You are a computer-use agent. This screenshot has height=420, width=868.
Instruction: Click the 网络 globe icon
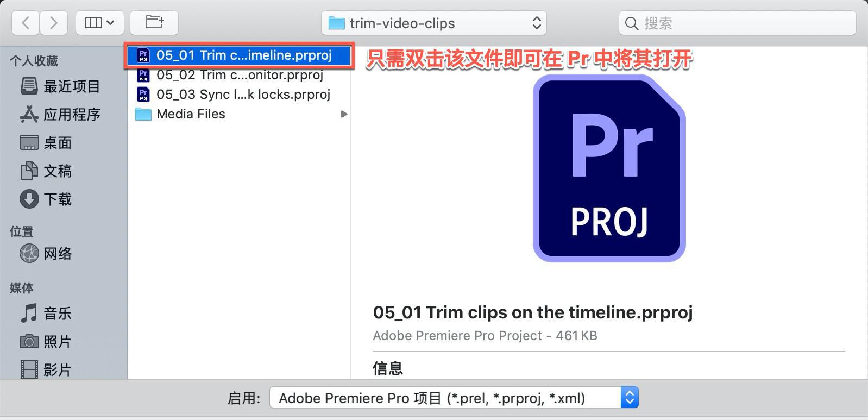pyautogui.click(x=29, y=253)
